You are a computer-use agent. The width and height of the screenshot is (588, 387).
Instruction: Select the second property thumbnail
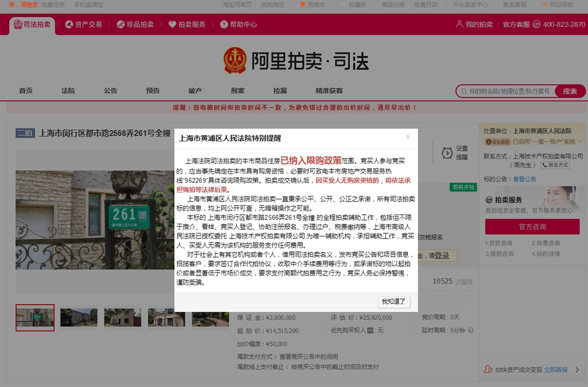point(79,318)
